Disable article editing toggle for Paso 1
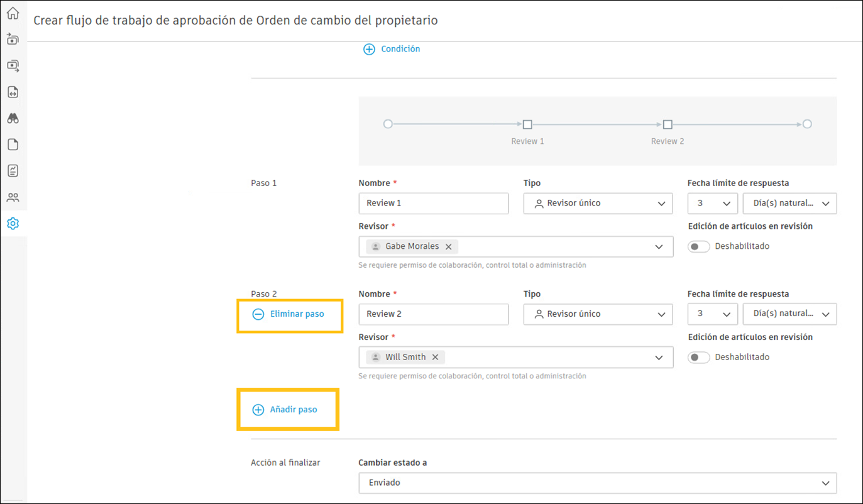Screen dimensions: 863x504 (698, 246)
